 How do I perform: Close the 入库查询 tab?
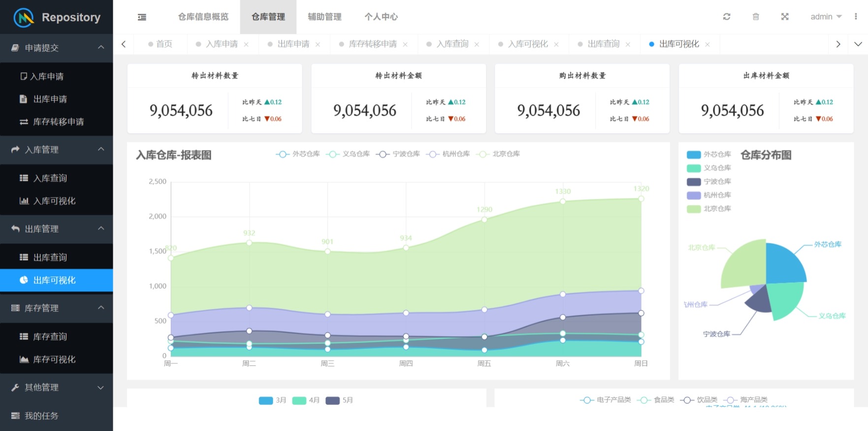477,44
